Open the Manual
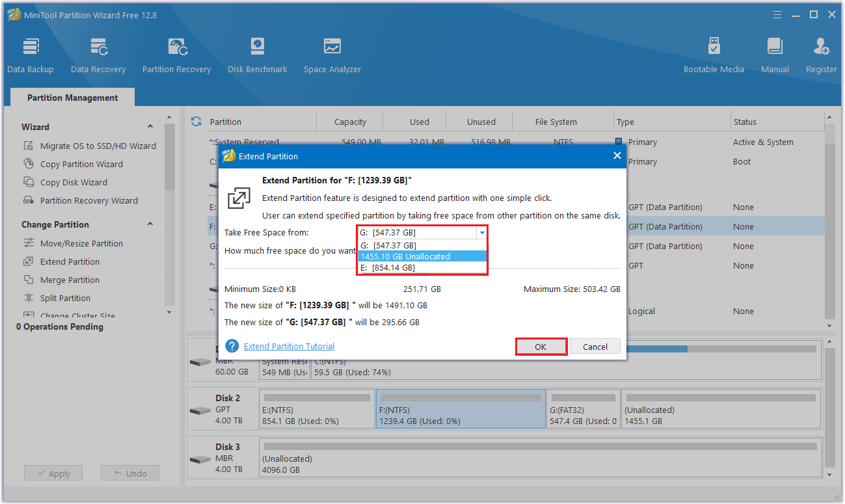This screenshot has width=845, height=504. click(775, 56)
